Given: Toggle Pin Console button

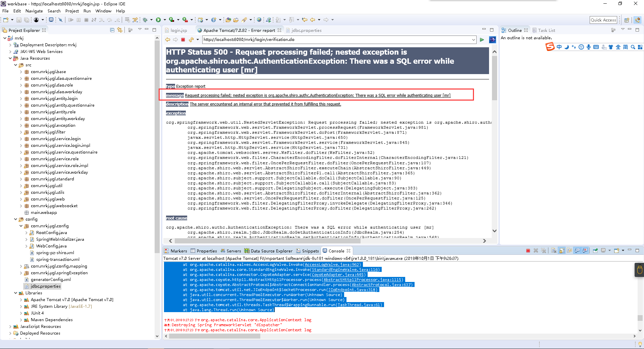Looking at the screenshot, I should coord(595,250).
